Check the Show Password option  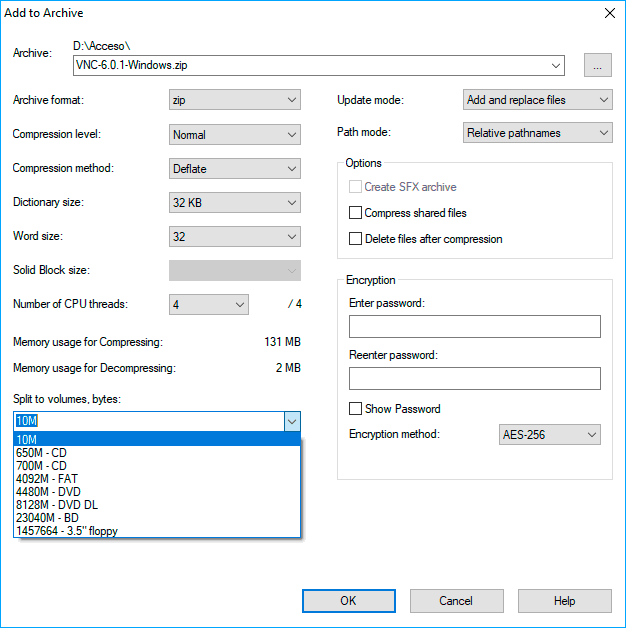pyautogui.click(x=355, y=409)
